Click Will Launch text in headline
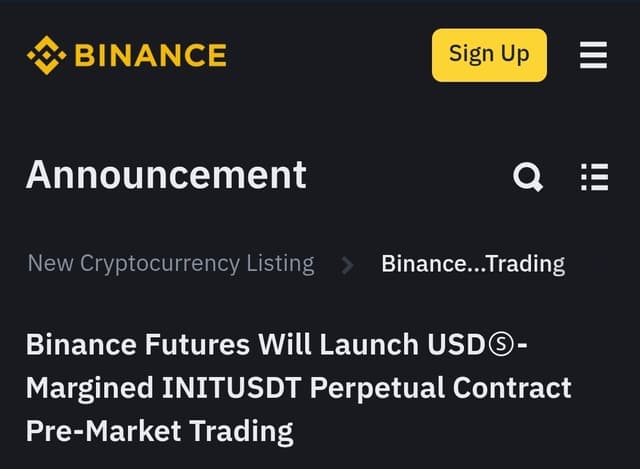This screenshot has height=469, width=640. [x=338, y=345]
